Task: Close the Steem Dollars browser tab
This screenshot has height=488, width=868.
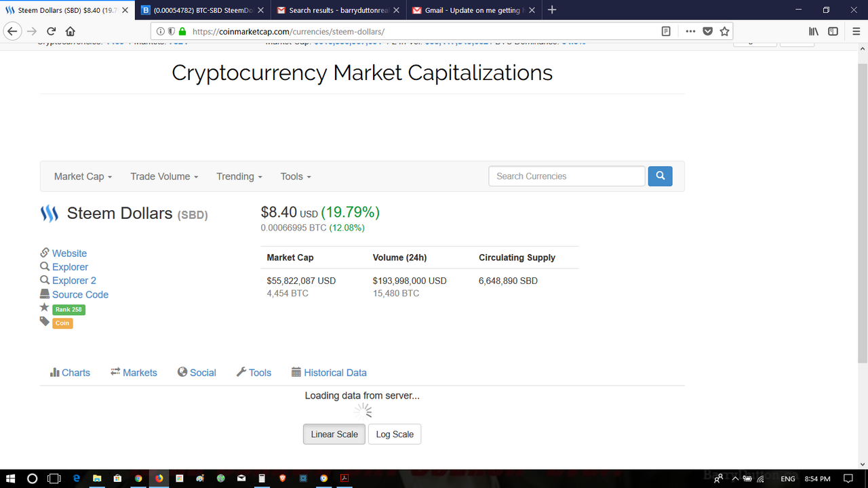Action: (125, 10)
